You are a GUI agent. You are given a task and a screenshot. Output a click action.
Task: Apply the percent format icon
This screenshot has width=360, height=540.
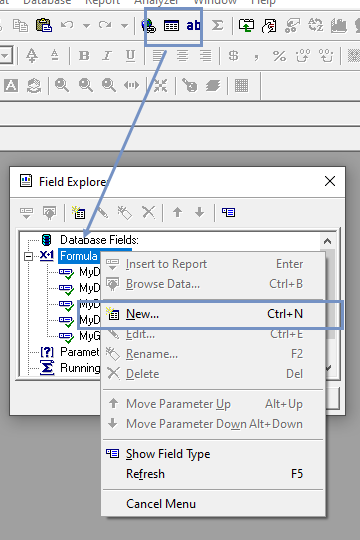pos(279,55)
